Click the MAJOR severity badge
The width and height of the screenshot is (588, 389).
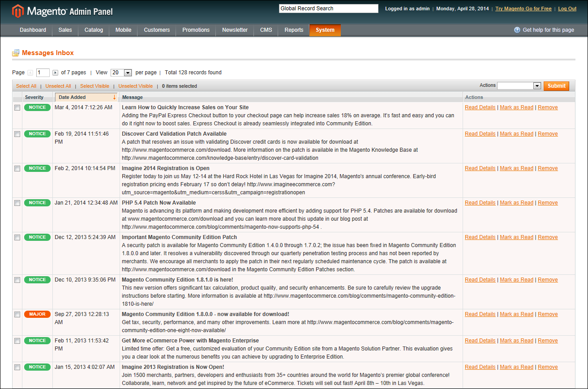tap(38, 314)
